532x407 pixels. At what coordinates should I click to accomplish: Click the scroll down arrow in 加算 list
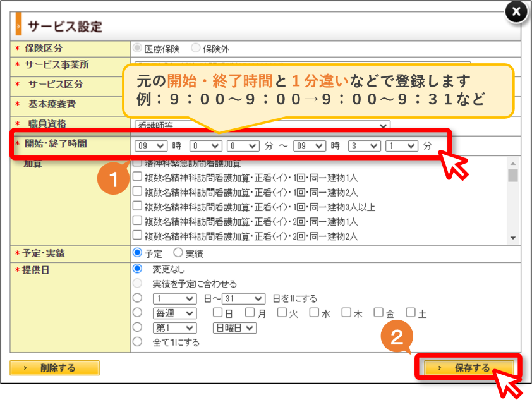[512, 238]
